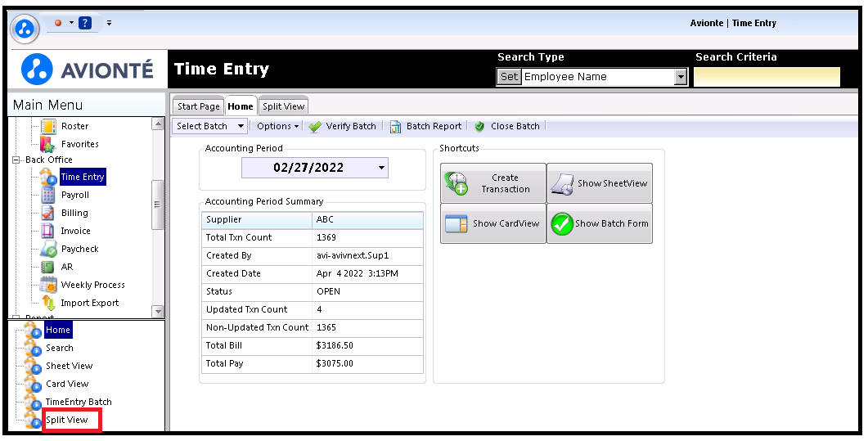Click icon next to Home submenu item

click(34, 331)
